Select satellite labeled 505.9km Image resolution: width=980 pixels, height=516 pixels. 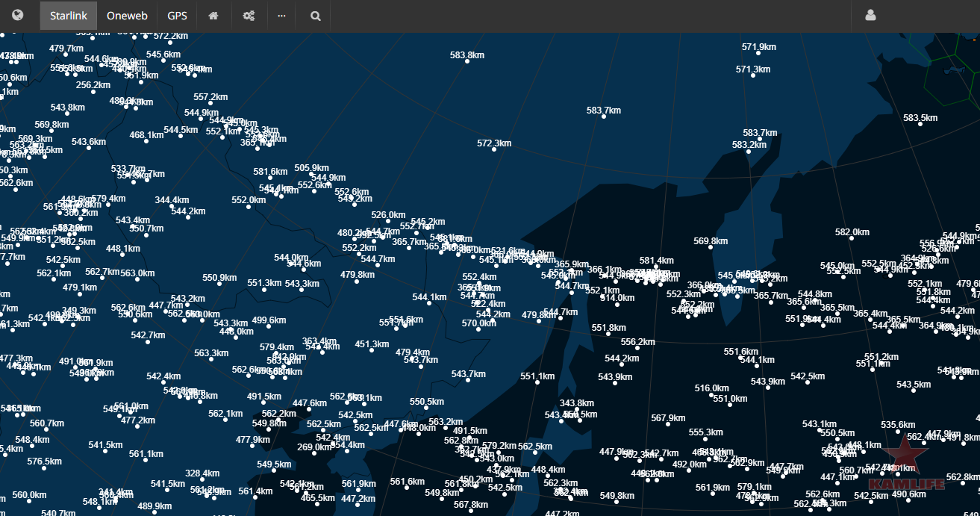[x=312, y=168]
